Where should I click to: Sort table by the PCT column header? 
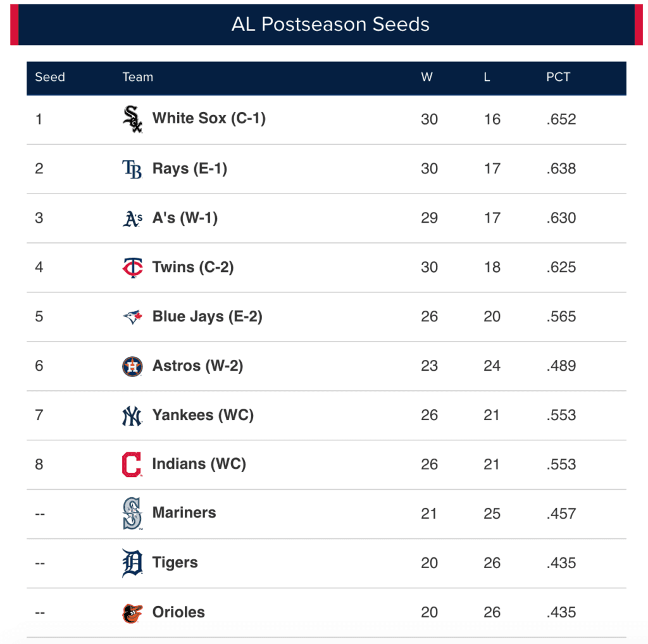click(x=558, y=77)
